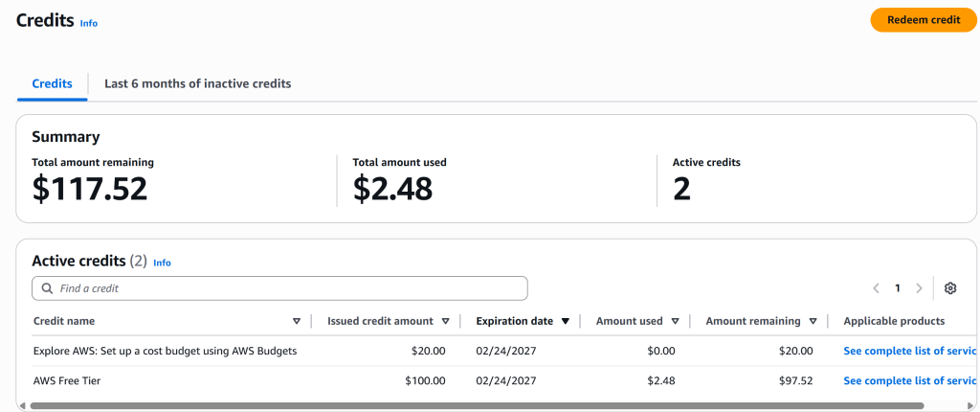
Task: Click the horizontal table scrollbar
Action: 479,406
